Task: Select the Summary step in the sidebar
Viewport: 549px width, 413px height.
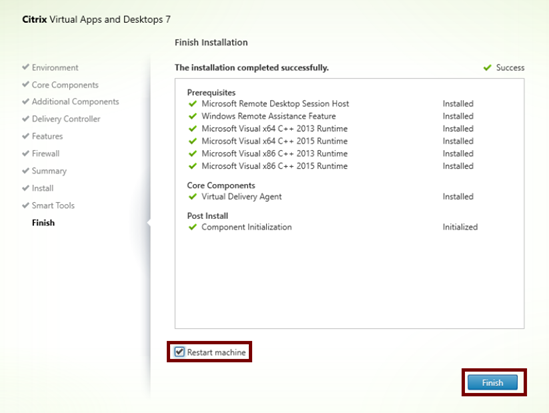Action: pos(49,171)
